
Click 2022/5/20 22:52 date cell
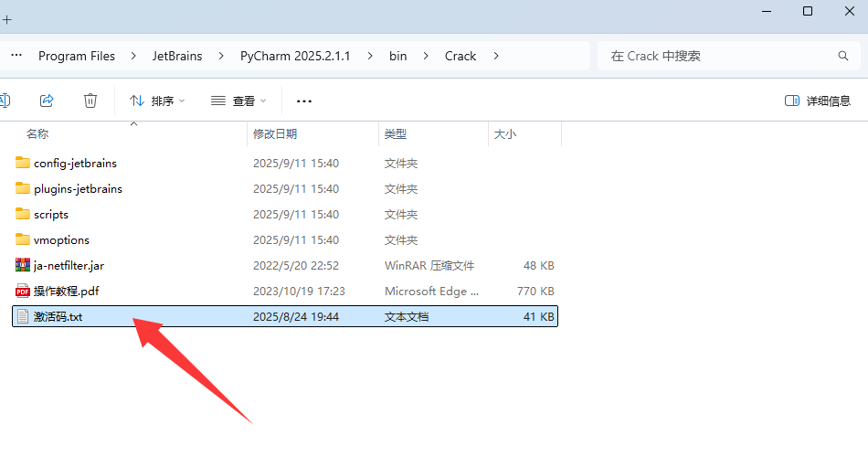[x=296, y=265]
